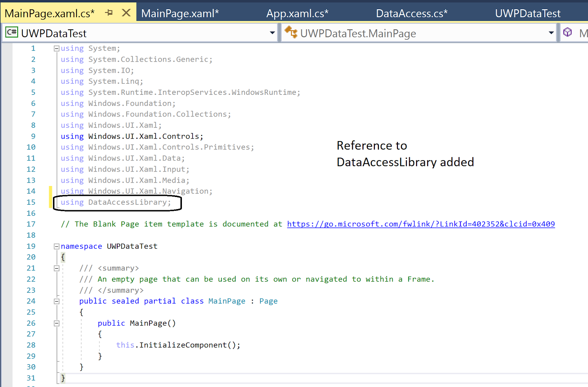Collapse the MainPage class definition

pyautogui.click(x=56, y=301)
